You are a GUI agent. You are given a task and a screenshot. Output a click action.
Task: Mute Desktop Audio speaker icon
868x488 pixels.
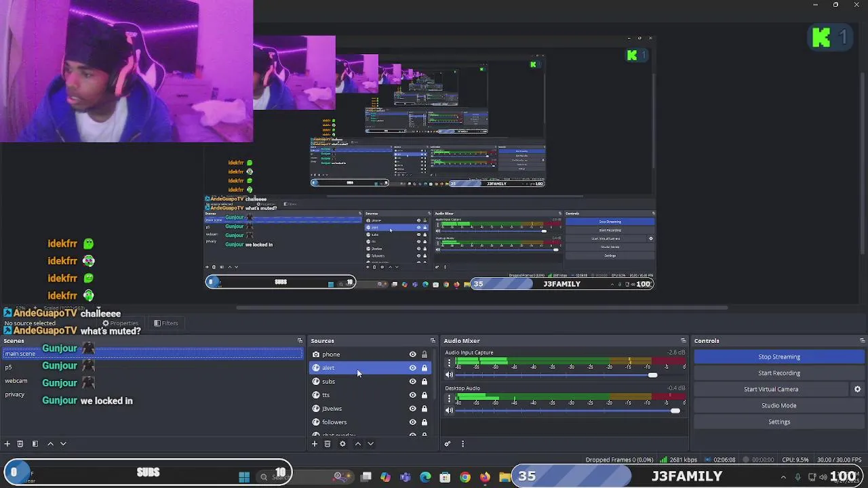449,410
